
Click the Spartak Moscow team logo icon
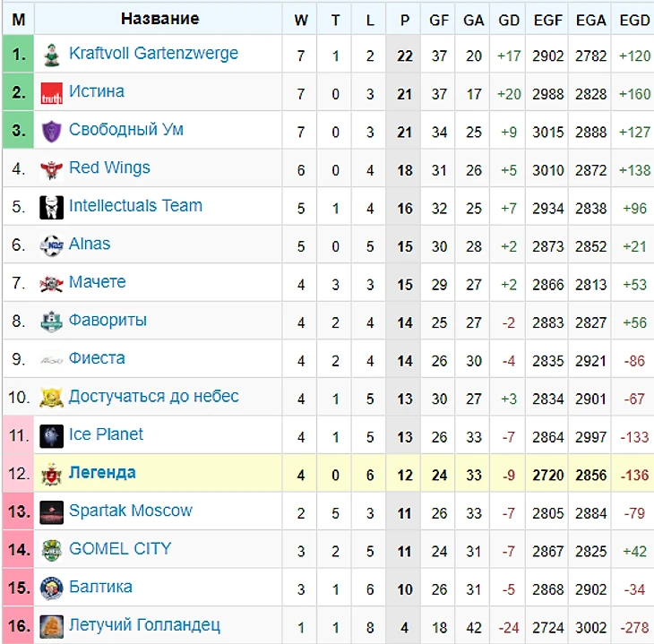click(x=51, y=512)
